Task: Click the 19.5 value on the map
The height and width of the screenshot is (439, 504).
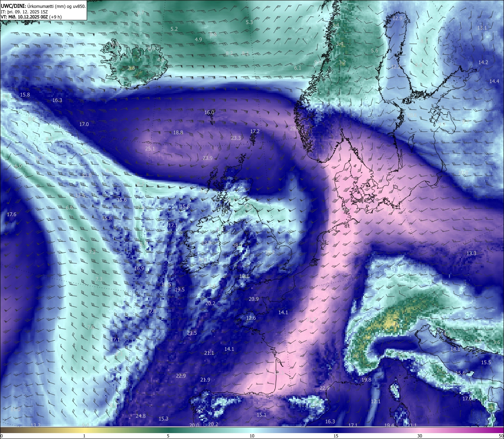Action: [x=179, y=290]
